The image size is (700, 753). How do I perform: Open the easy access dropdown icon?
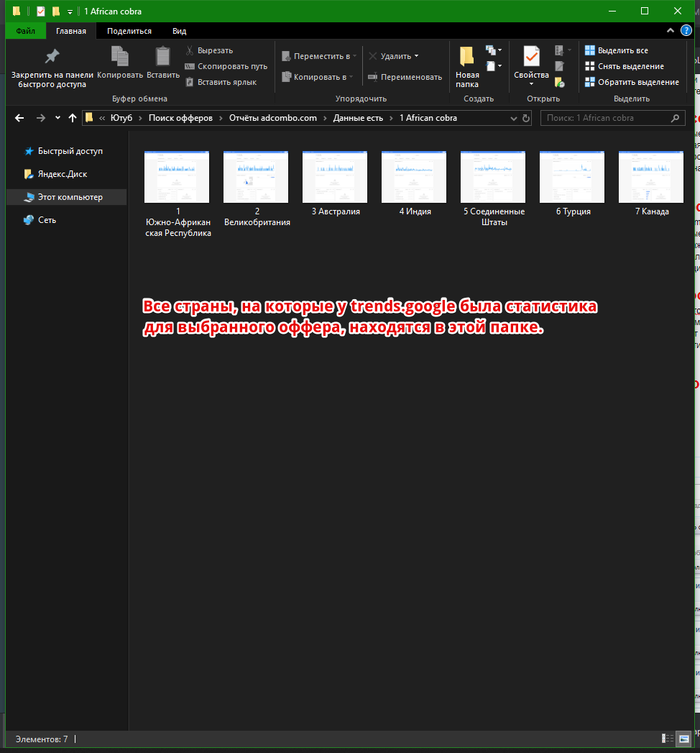click(494, 65)
